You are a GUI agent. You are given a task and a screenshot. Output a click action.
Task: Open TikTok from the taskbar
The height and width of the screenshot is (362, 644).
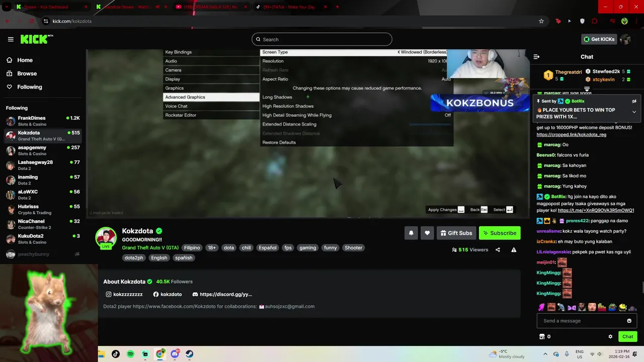[x=116, y=354]
